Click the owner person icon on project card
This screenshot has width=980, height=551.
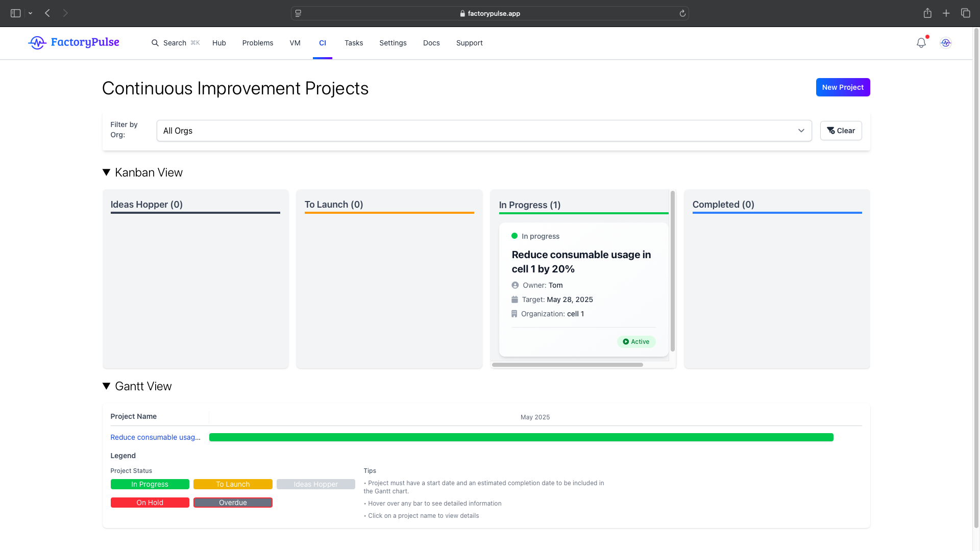515,285
